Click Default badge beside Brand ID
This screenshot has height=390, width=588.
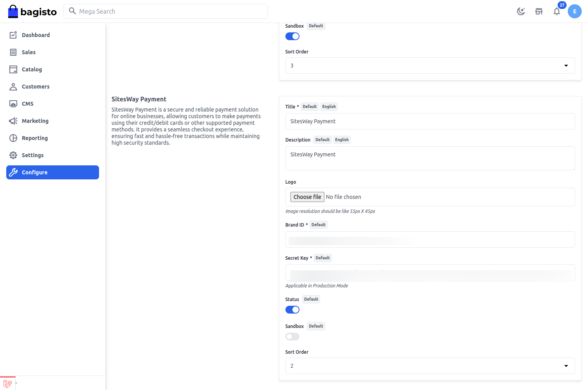point(319,225)
